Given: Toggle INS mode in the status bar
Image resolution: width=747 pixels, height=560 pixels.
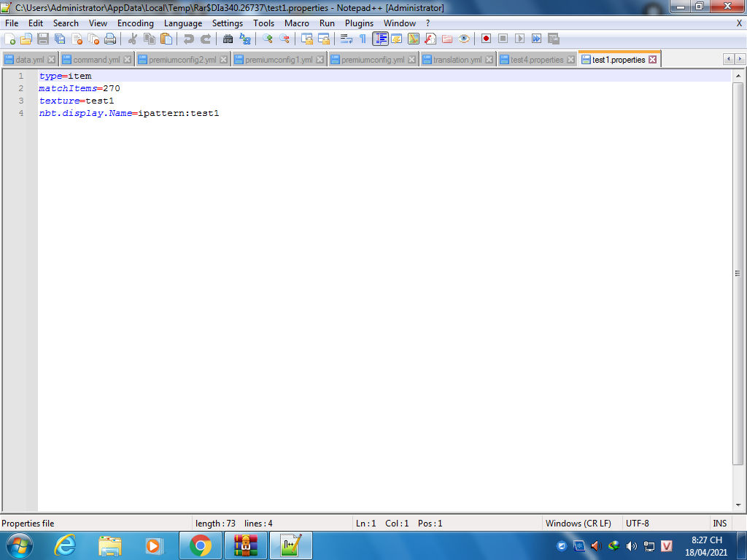Looking at the screenshot, I should [x=719, y=524].
